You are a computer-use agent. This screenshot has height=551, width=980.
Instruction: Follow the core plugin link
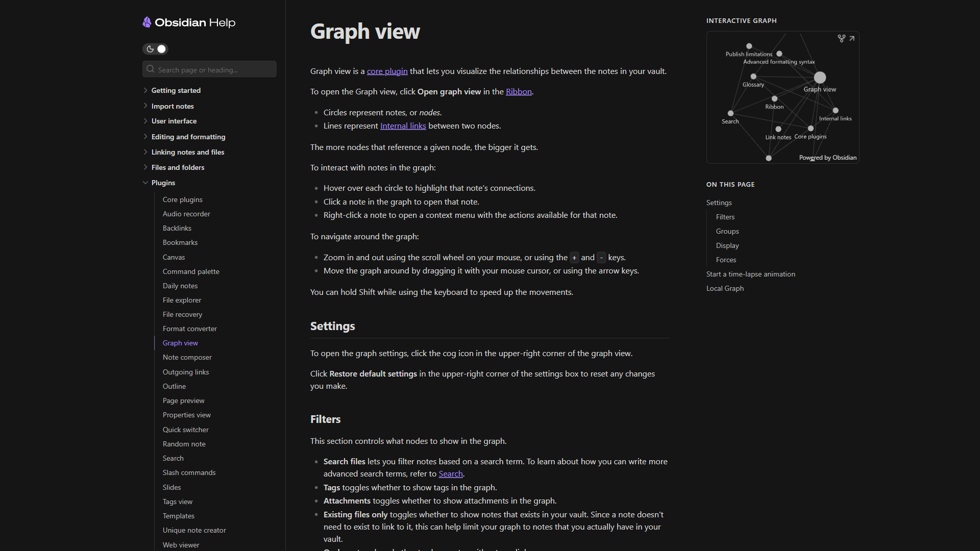[387, 71]
